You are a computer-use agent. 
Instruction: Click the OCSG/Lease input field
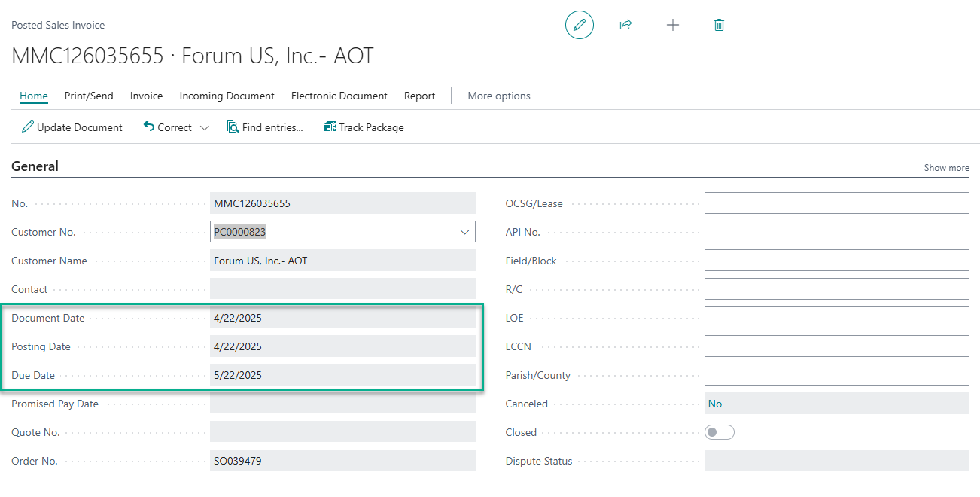point(837,203)
